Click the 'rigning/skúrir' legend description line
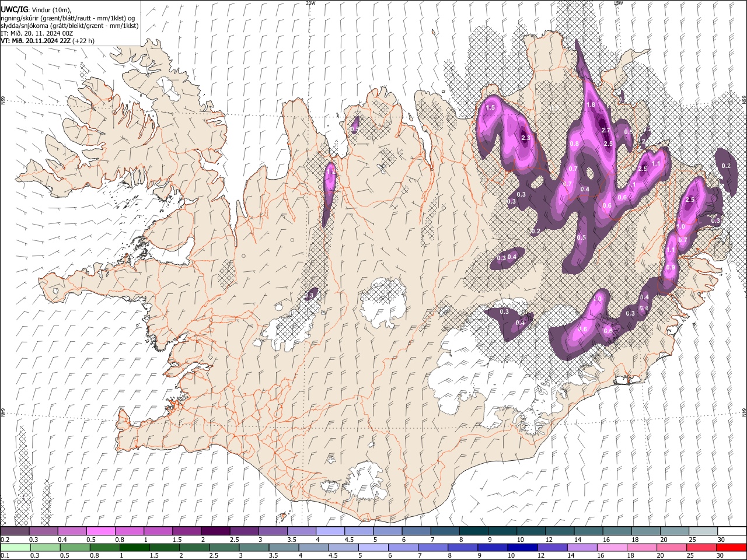This screenshot has width=747, height=560. click(x=68, y=18)
